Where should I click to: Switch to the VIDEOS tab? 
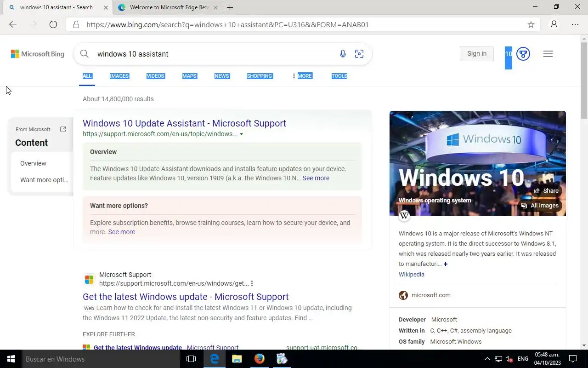click(155, 76)
